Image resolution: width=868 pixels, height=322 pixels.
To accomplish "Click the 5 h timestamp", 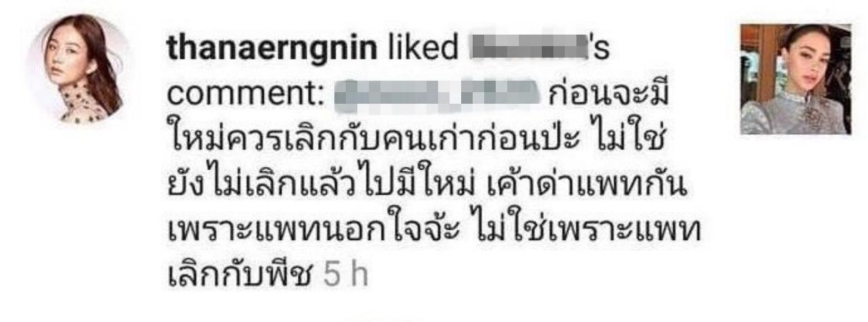I will [345, 277].
